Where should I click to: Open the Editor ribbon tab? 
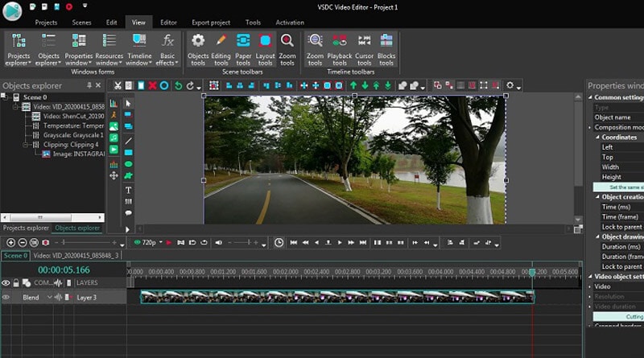tap(168, 23)
